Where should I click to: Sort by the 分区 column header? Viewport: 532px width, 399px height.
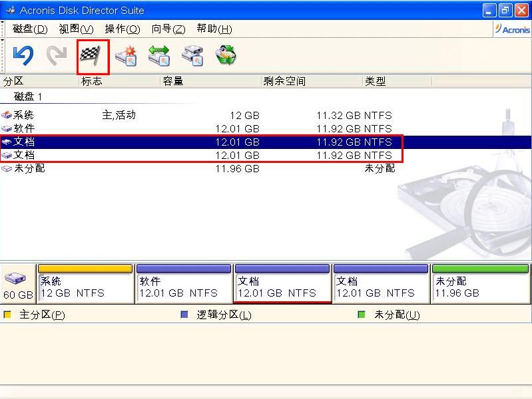coord(39,81)
